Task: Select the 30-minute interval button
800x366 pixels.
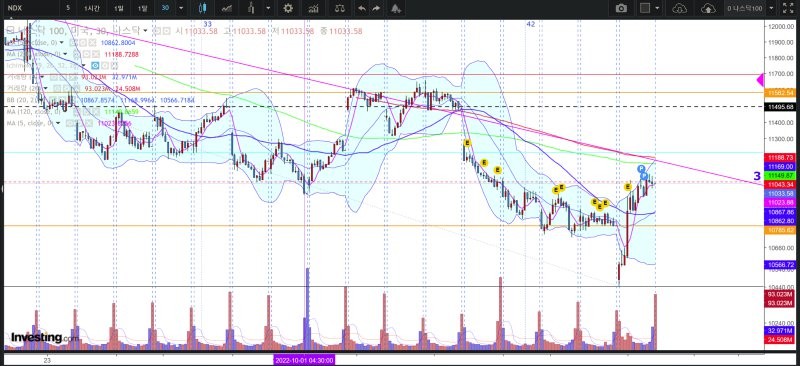Action: 165,8
